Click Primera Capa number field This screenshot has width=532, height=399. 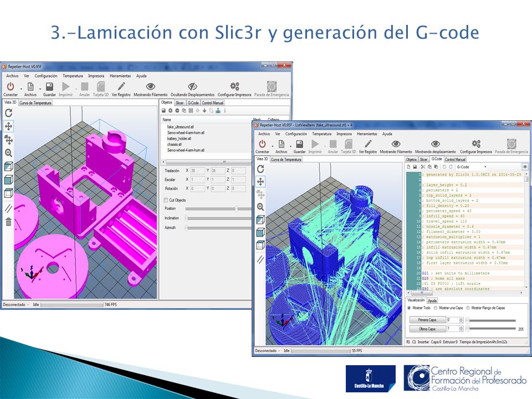point(453,320)
